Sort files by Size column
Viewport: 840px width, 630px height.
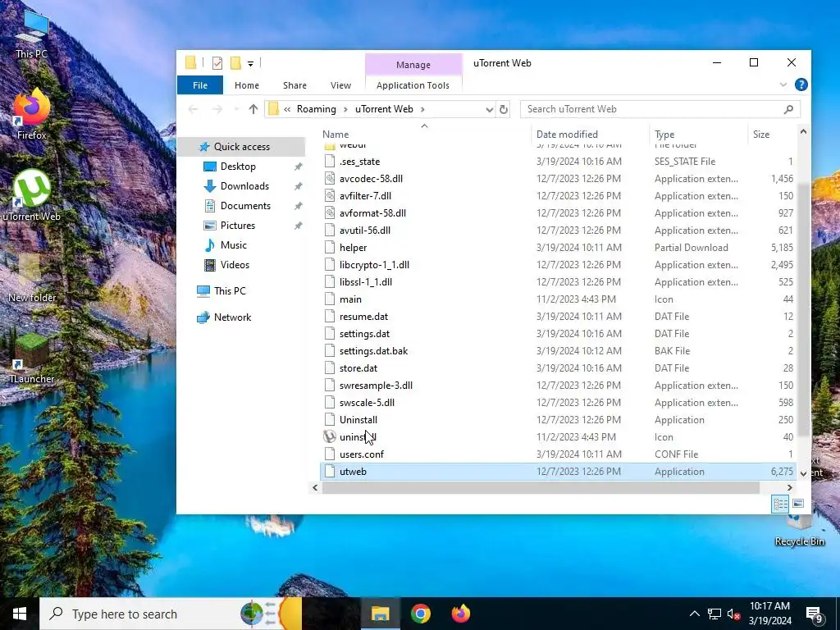(x=760, y=135)
